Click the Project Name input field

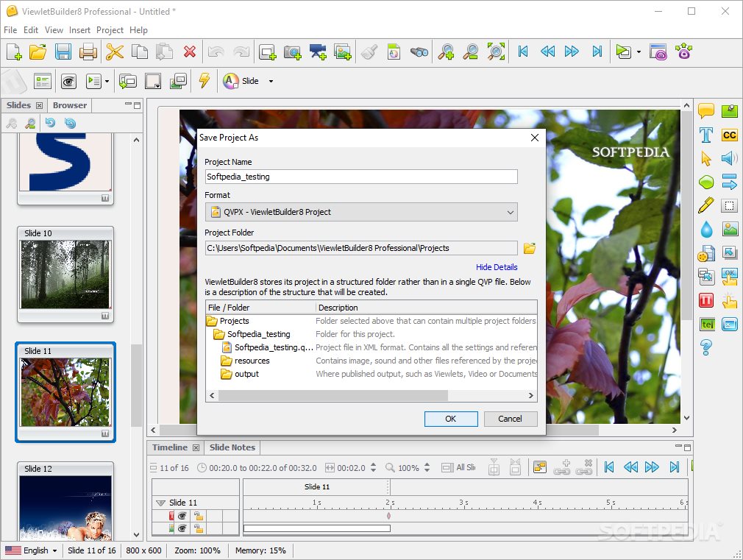tap(361, 177)
